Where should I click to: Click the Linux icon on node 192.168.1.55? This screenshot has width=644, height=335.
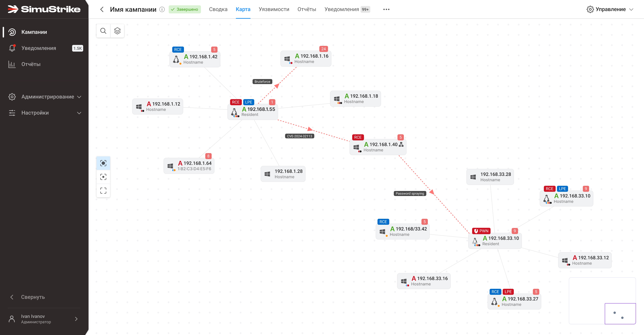(234, 112)
